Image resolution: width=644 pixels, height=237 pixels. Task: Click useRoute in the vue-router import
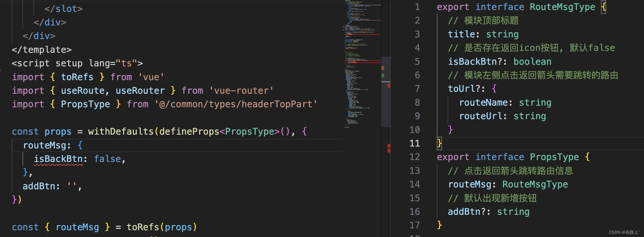[83, 91]
